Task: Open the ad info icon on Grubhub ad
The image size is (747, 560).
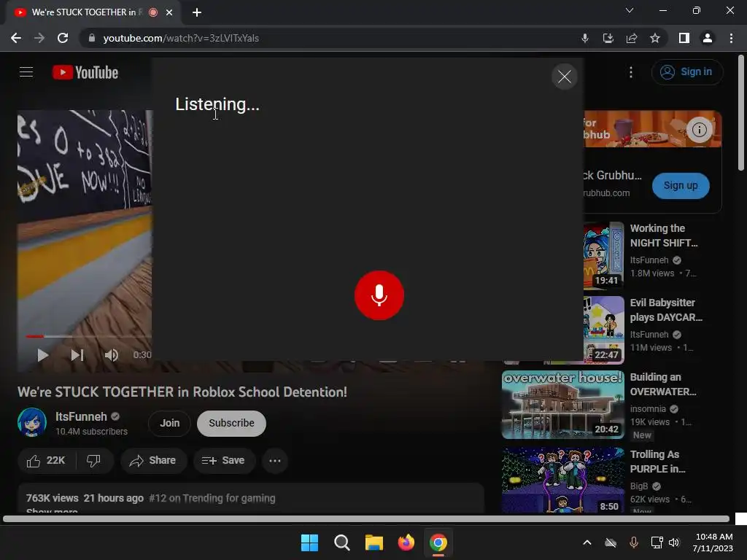Action: [x=699, y=130]
